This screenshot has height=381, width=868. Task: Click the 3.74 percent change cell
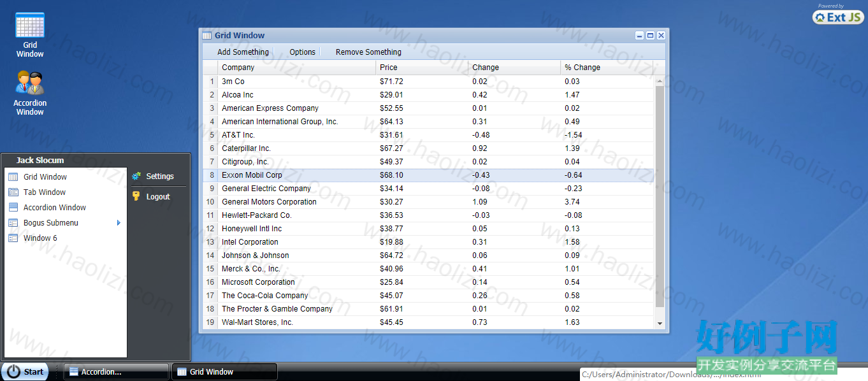click(607, 202)
